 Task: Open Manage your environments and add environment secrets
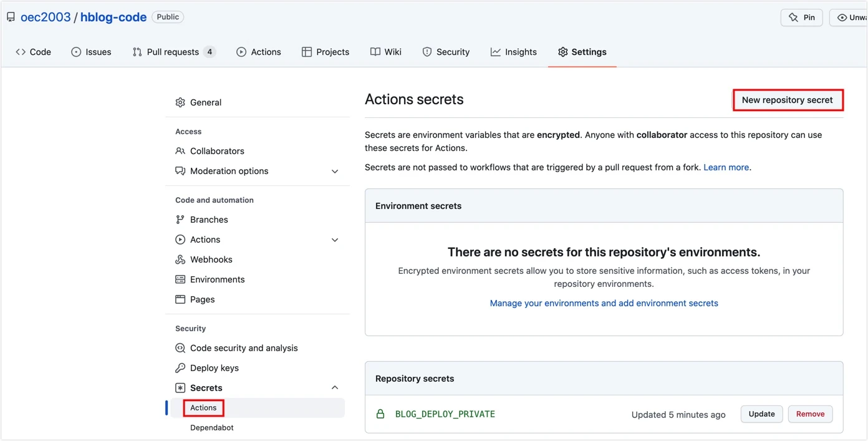pyautogui.click(x=604, y=303)
